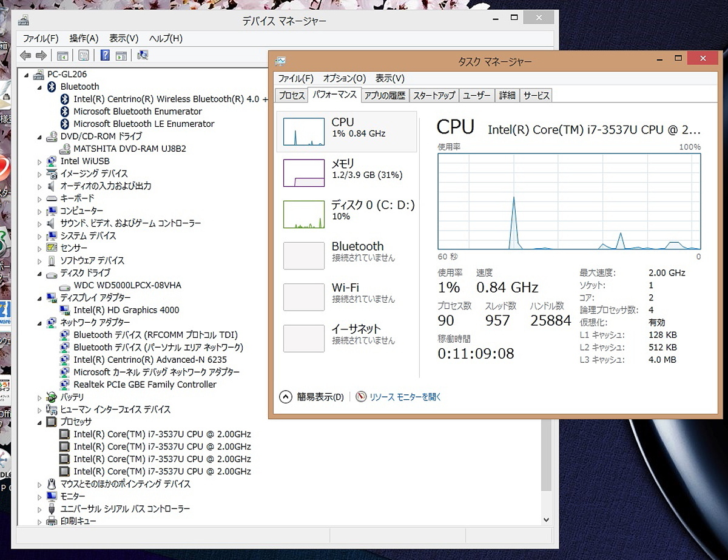Switch to the スタートアップ tab
Image resolution: width=728 pixels, height=560 pixels.
click(434, 95)
